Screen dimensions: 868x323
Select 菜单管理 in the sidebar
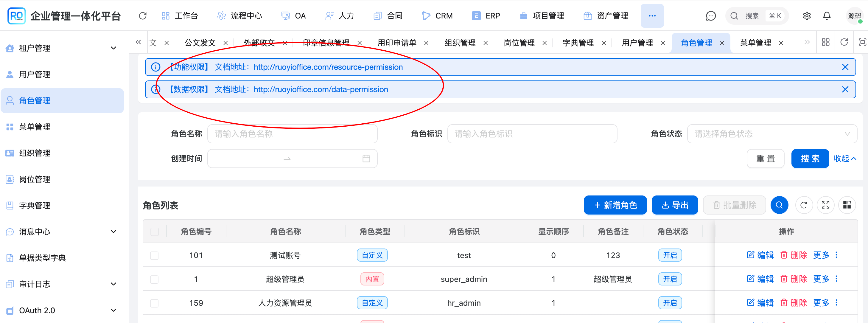pos(62,127)
